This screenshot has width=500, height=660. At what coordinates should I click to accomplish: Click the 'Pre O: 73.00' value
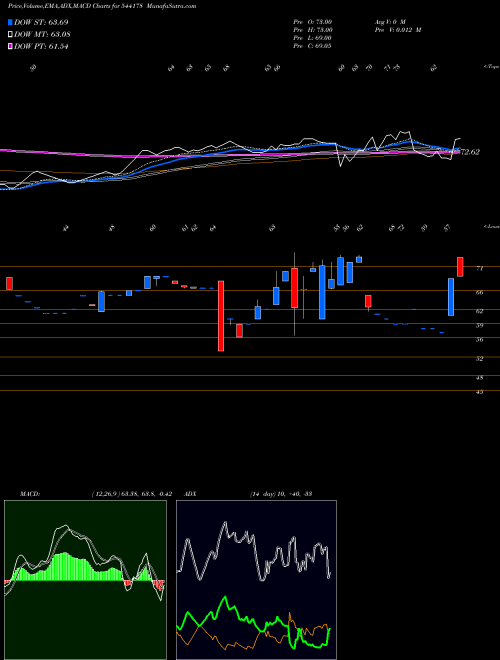click(x=313, y=22)
